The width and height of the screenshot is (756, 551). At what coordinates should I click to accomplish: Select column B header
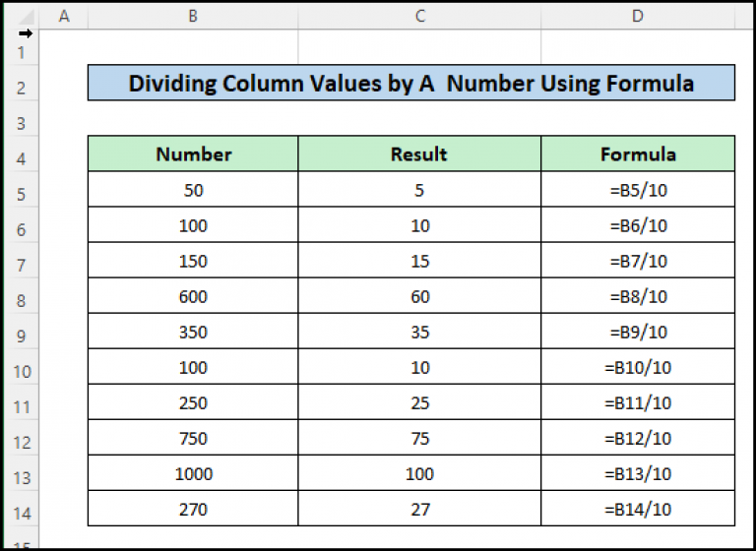point(193,17)
